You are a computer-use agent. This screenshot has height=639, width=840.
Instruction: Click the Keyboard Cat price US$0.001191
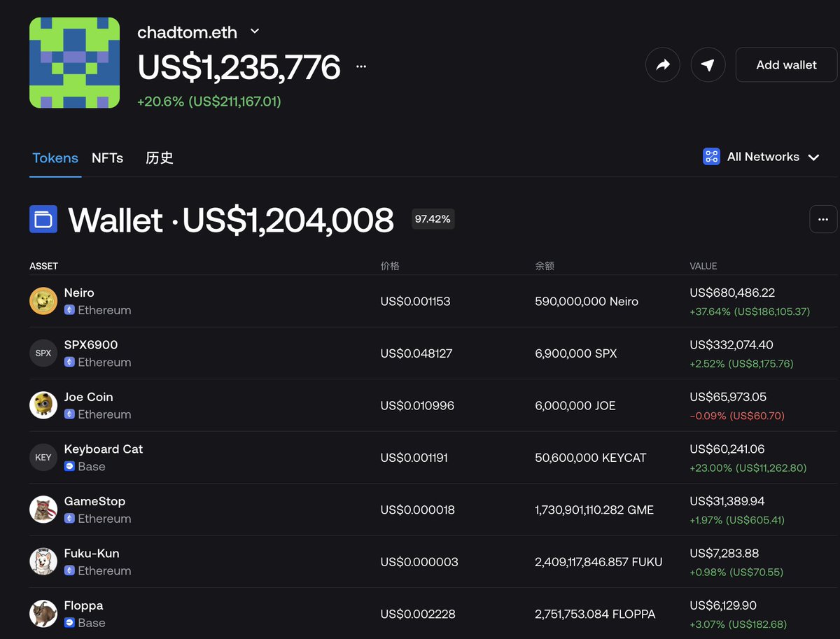coord(414,458)
